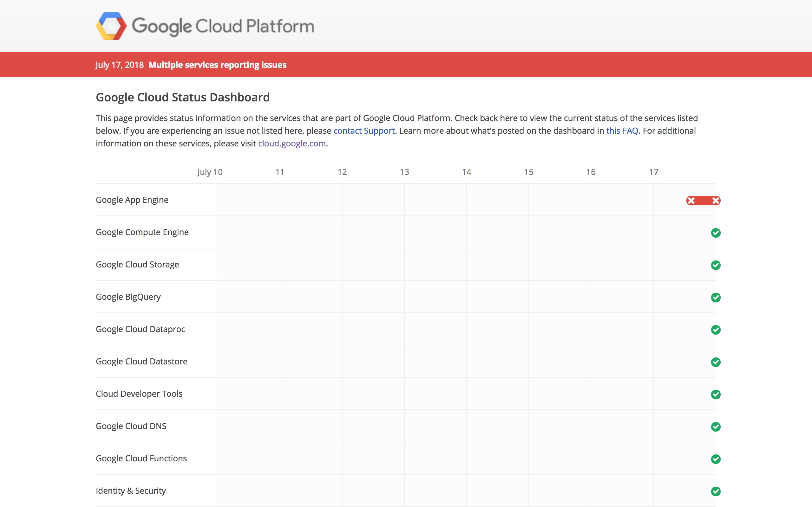Image resolution: width=812 pixels, height=507 pixels.
Task: Click the Google App Engine service name
Action: [132, 200]
